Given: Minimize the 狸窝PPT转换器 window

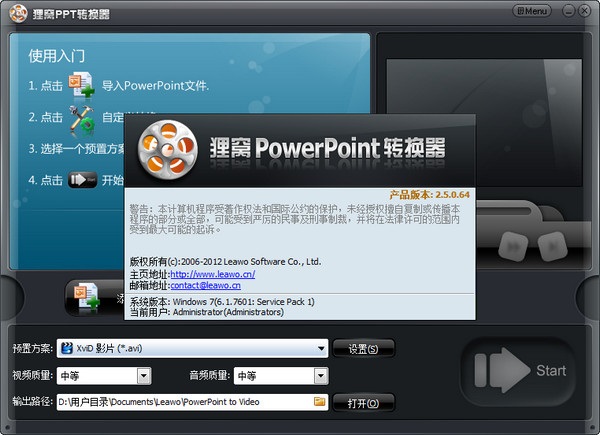Looking at the screenshot, I should pyautogui.click(x=569, y=11).
